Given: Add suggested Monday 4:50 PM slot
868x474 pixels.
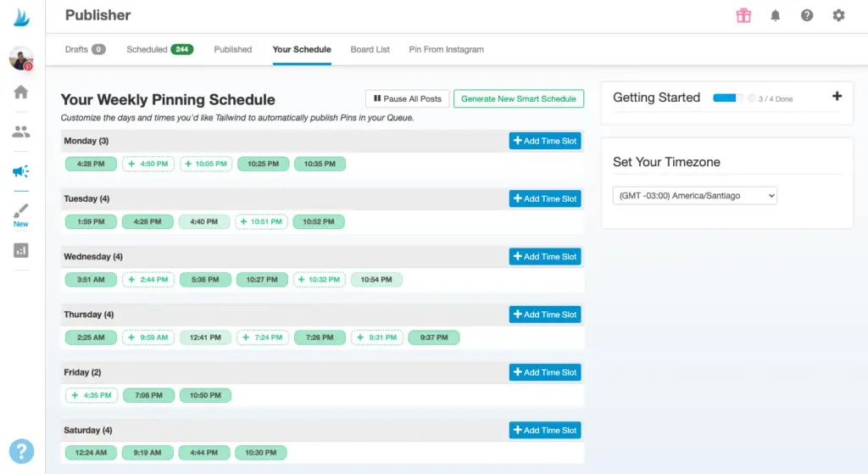Looking at the screenshot, I should [x=148, y=164].
